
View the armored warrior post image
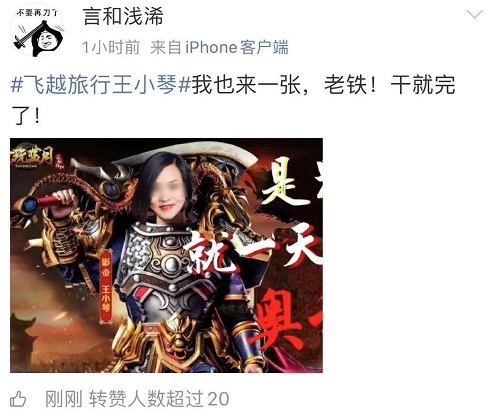tap(166, 255)
